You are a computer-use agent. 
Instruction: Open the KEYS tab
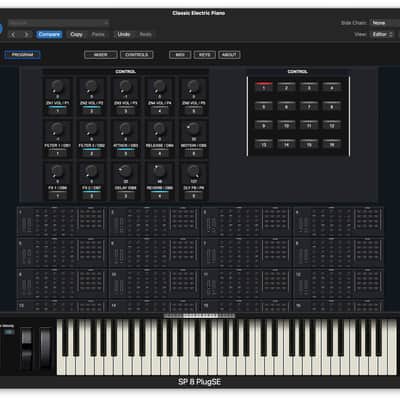[x=205, y=55]
